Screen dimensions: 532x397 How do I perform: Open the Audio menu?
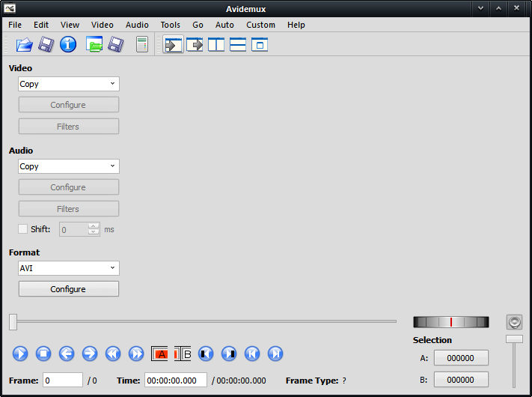137,25
